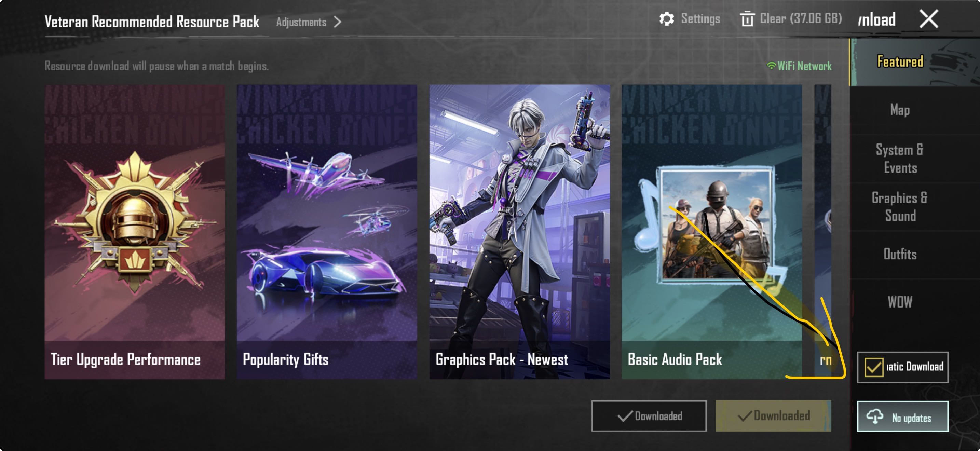Open the Adjustments link
The height and width of the screenshot is (451, 980).
tap(301, 22)
